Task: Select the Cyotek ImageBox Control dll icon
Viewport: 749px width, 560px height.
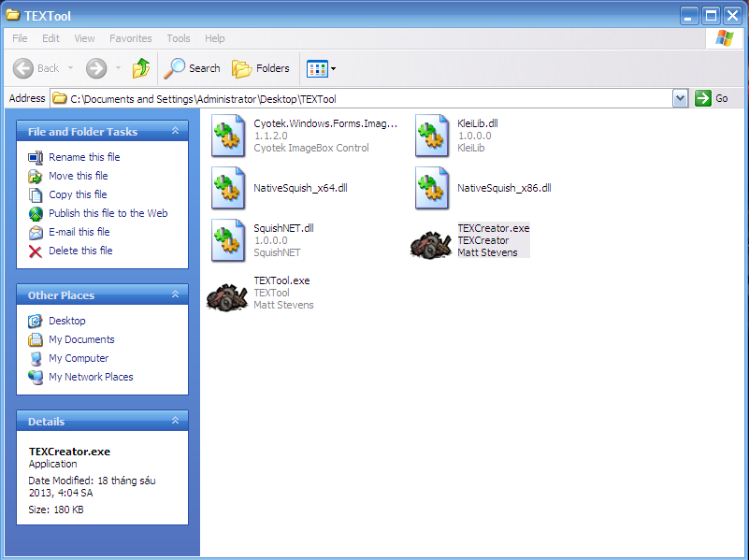Action: point(228,136)
